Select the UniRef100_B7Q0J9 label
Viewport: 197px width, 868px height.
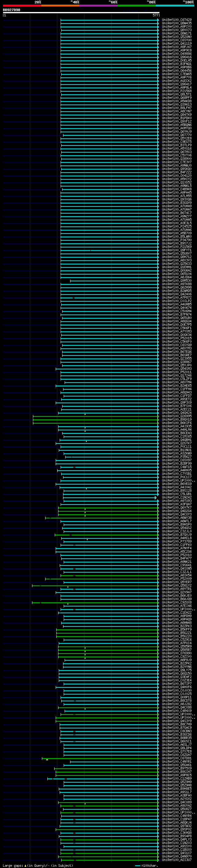pos(177,535)
